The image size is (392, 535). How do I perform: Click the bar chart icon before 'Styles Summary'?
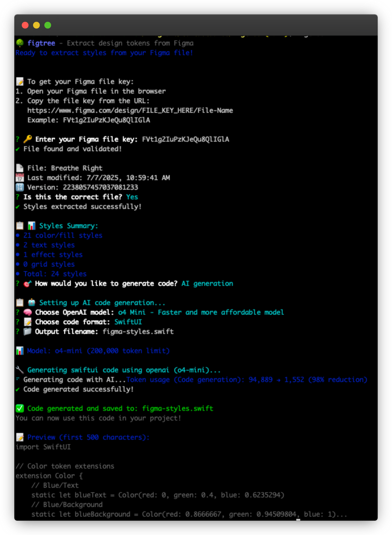tap(32, 226)
